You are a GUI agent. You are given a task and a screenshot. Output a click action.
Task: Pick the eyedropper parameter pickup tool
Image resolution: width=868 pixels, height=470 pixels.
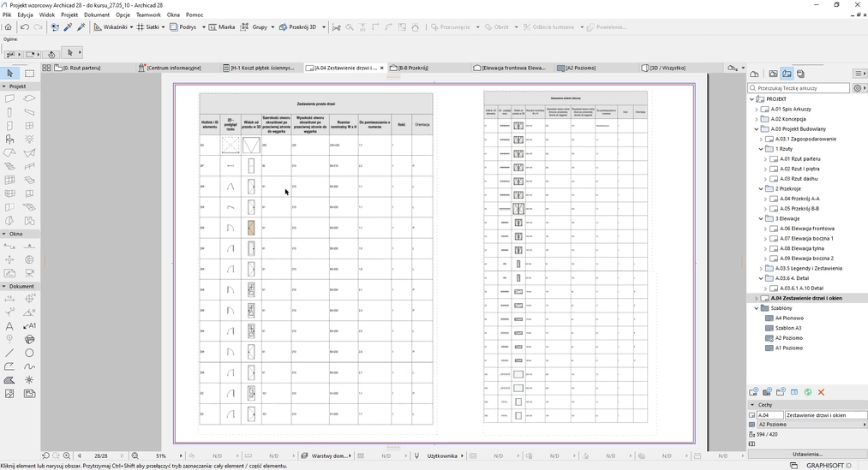pos(68,27)
